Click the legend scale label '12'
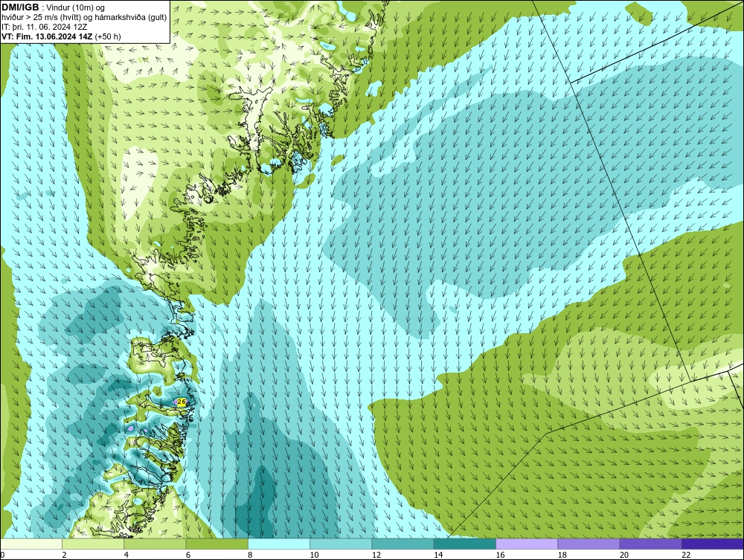 point(376,556)
